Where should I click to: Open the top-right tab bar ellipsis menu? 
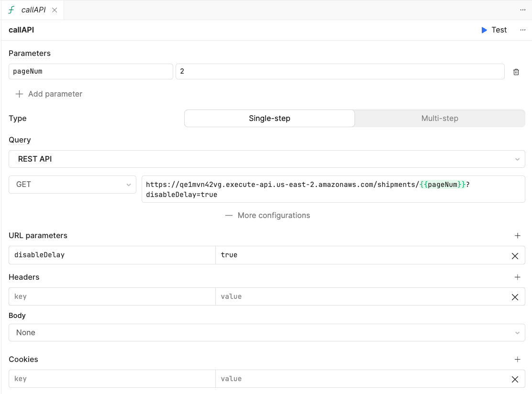click(x=522, y=10)
